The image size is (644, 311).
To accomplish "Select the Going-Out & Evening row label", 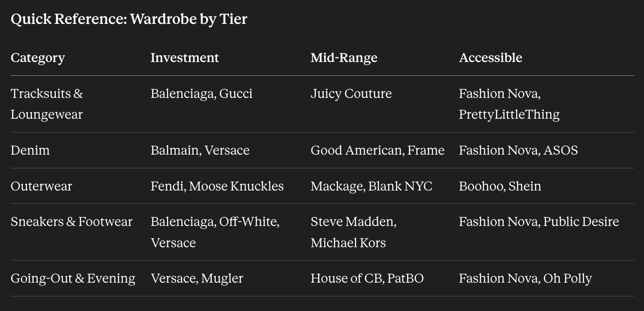I will click(x=73, y=278).
